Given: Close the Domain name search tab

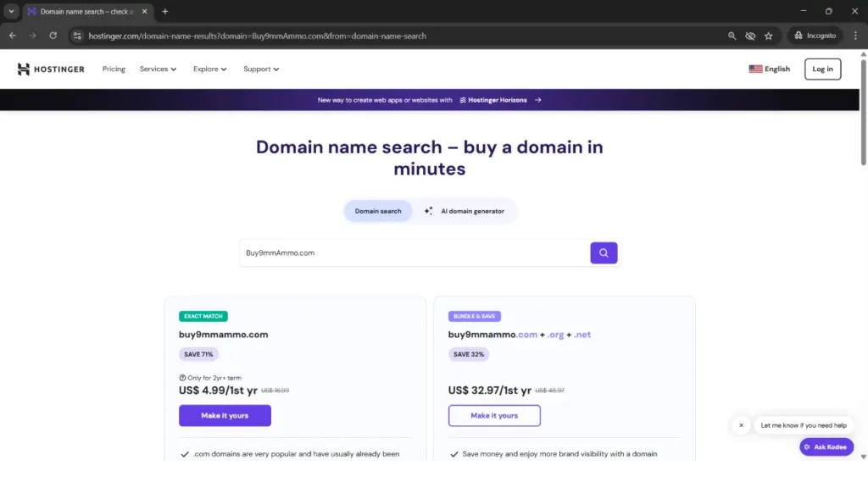Looking at the screenshot, I should coord(144,11).
